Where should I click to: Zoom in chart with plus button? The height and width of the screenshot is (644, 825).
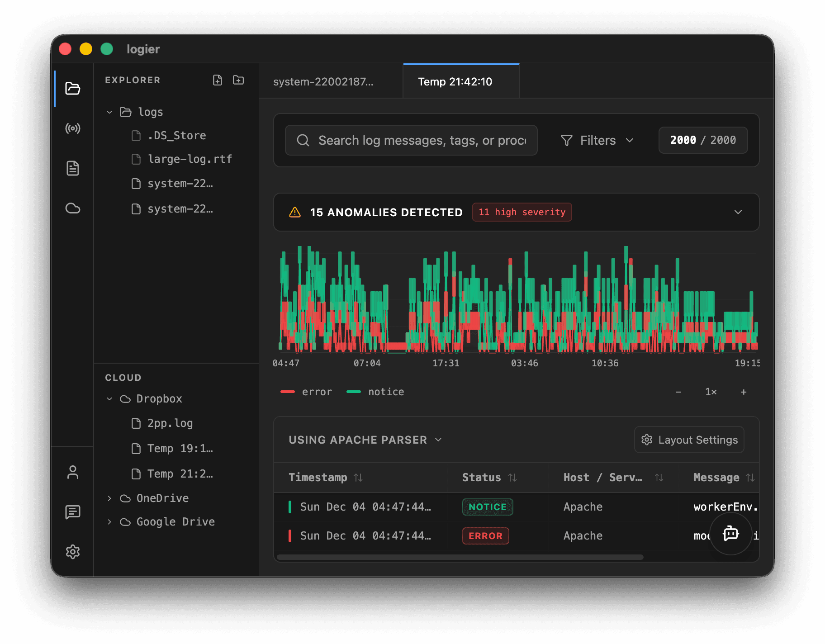744,392
